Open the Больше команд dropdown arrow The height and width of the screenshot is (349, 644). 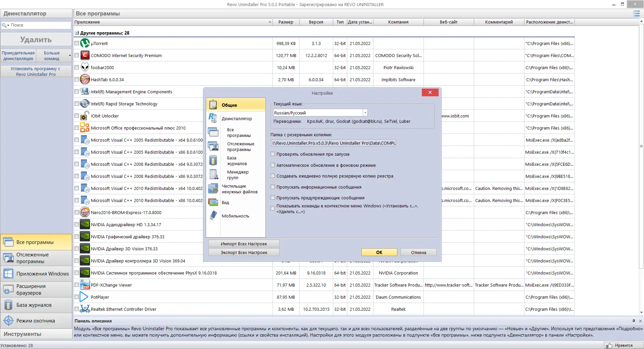(x=69, y=55)
